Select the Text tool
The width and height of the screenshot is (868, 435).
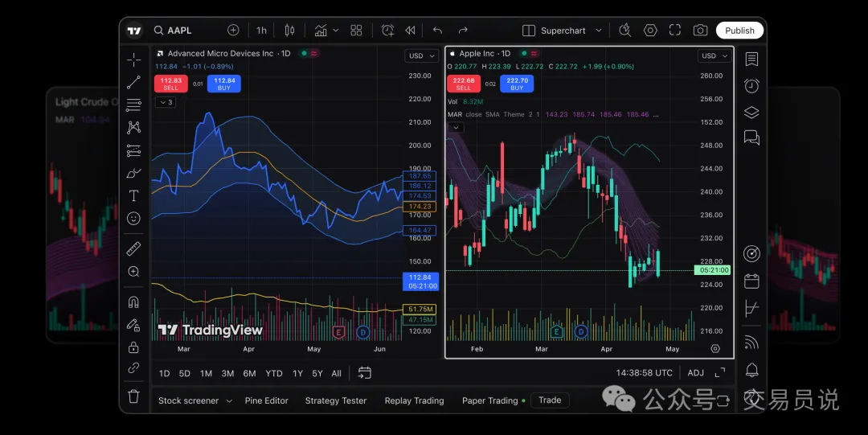pos(133,195)
